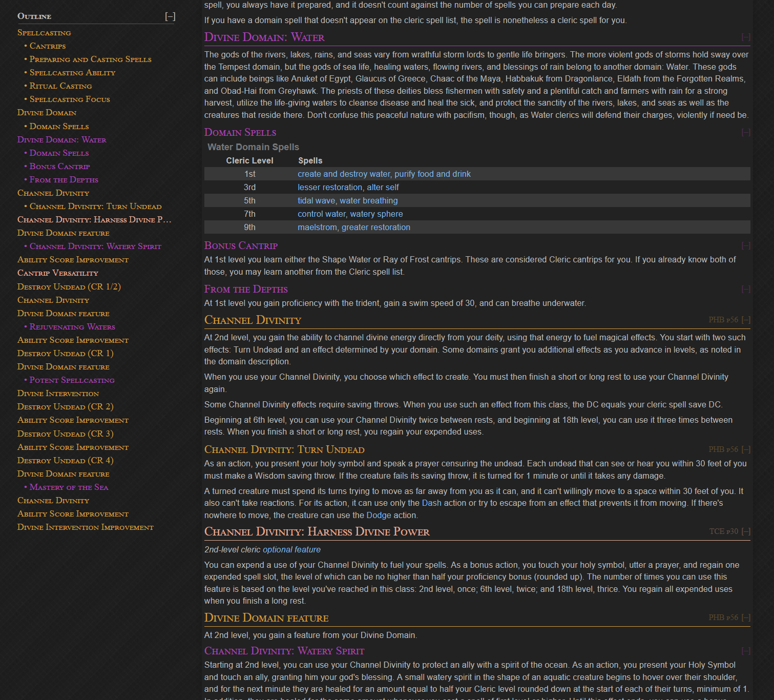The height and width of the screenshot is (700, 774).
Task: Jump to Spellcasting in outline
Action: [44, 33]
